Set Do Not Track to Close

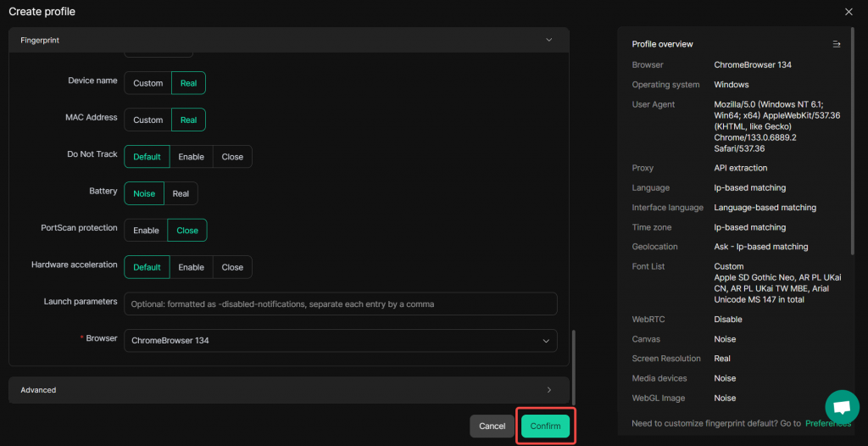point(232,157)
